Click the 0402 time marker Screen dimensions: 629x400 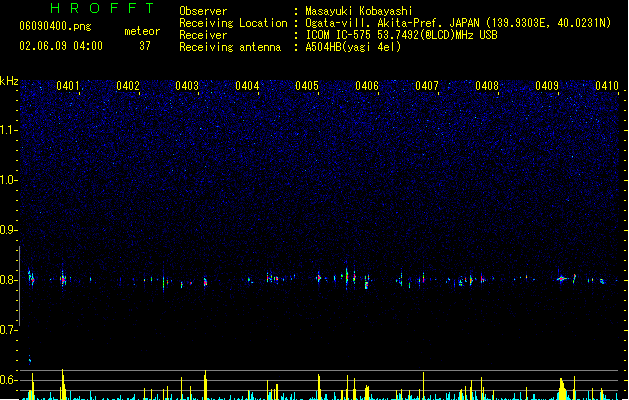click(128, 86)
